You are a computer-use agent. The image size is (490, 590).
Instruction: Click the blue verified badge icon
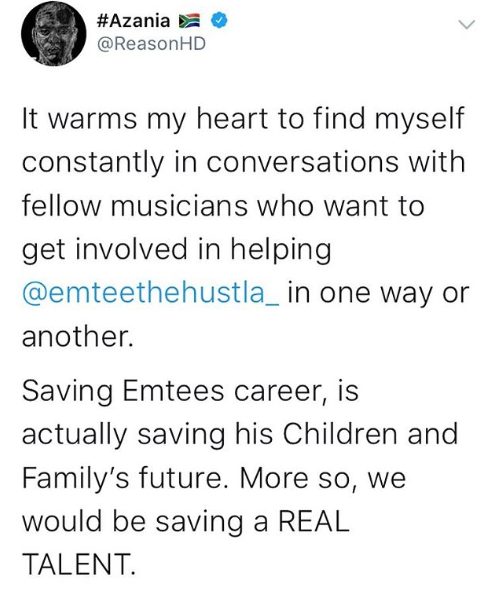[x=220, y=21]
